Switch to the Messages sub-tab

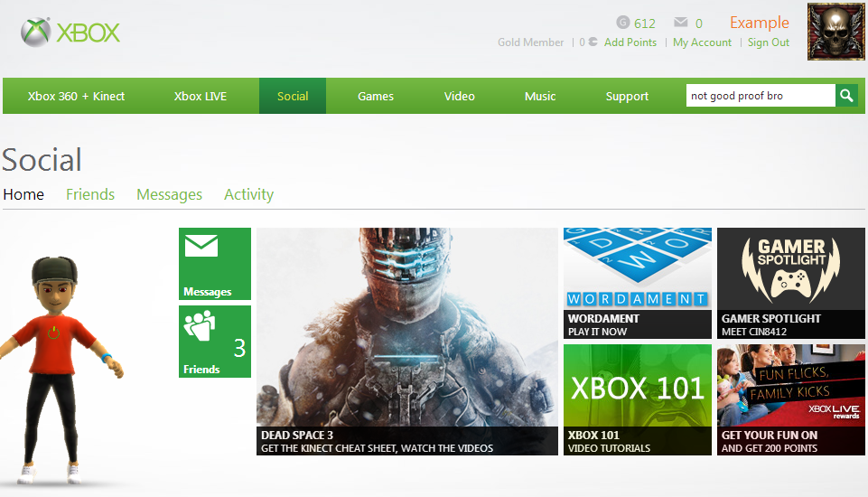170,194
